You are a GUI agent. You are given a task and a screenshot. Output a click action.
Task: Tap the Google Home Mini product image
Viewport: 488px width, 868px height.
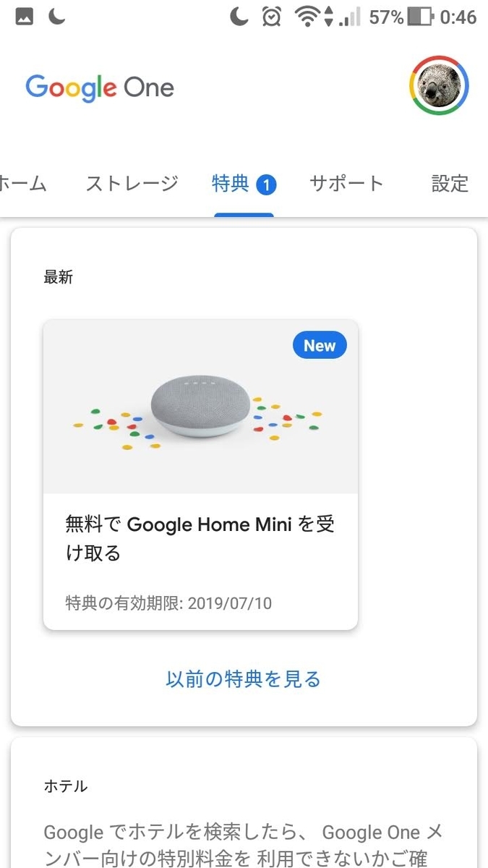point(200,405)
